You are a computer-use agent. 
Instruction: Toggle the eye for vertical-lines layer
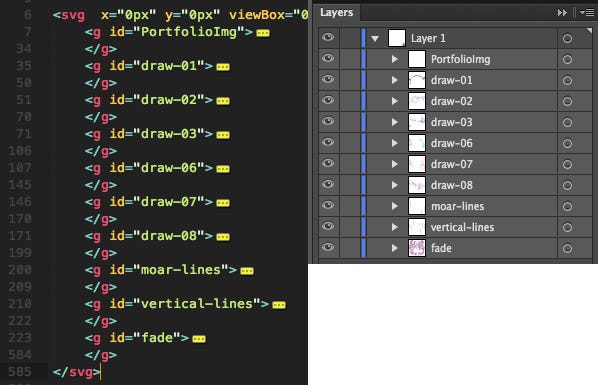coord(328,226)
